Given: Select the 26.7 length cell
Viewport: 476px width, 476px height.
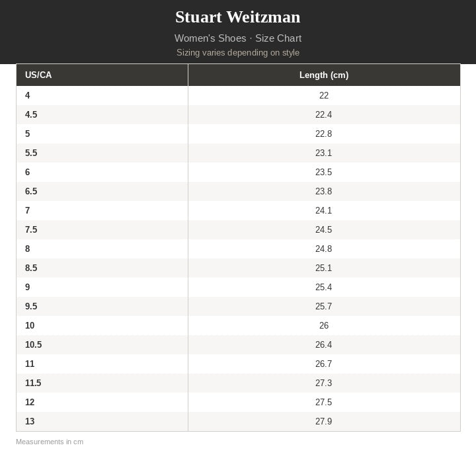Looking at the screenshot, I should [324, 364].
